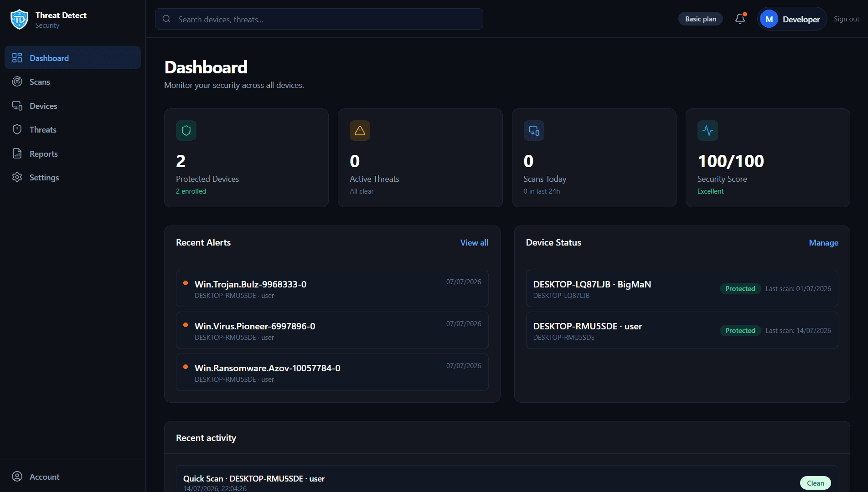
Task: Click the Developer username label
Action: coord(801,20)
